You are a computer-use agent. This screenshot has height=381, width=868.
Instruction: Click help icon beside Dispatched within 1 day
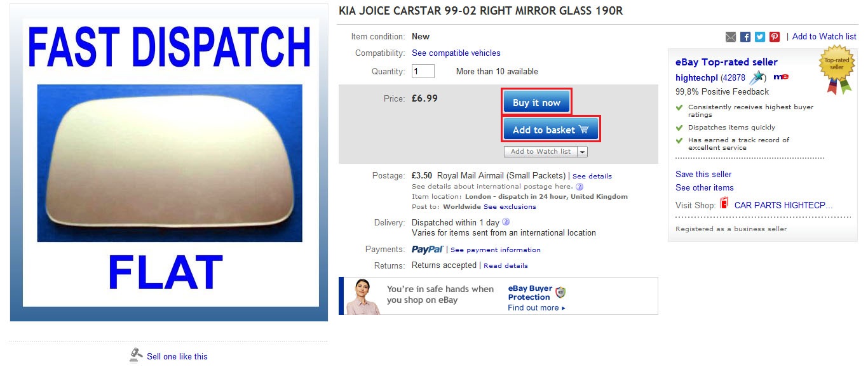point(506,222)
